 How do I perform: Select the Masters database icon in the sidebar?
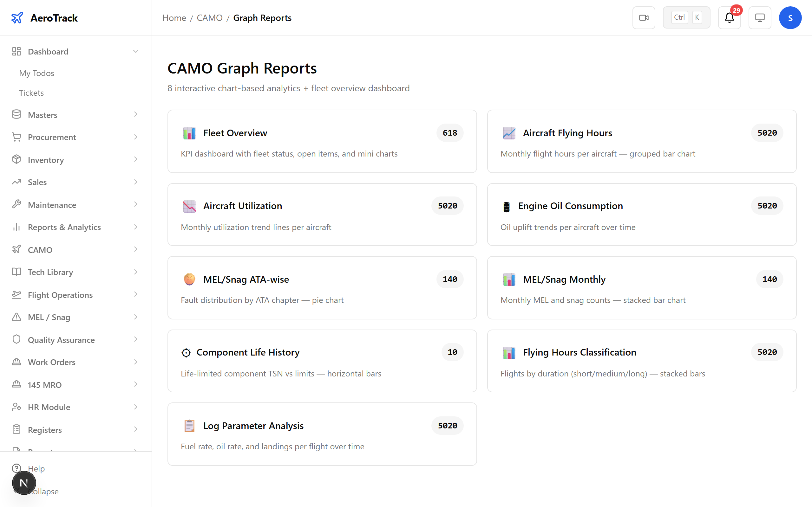point(16,114)
